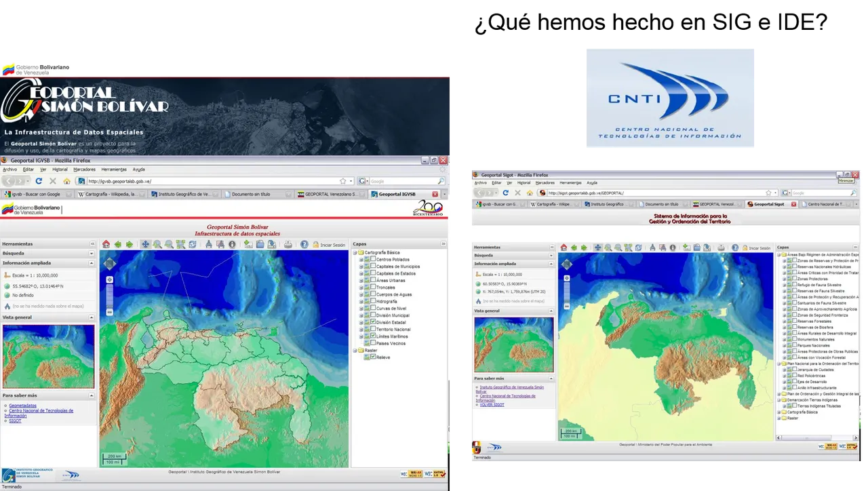Open help icon in Sigot map toolbar
Screen dimensions: 868x491
(x=735, y=248)
